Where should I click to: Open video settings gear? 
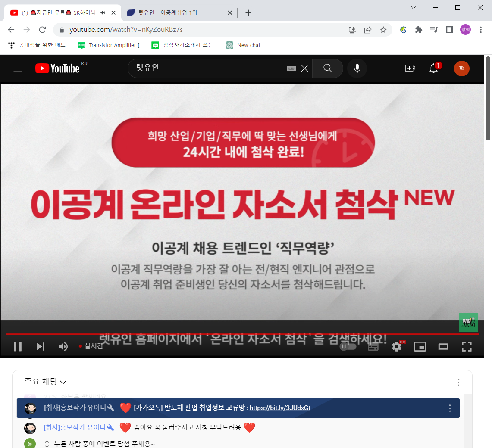(397, 346)
